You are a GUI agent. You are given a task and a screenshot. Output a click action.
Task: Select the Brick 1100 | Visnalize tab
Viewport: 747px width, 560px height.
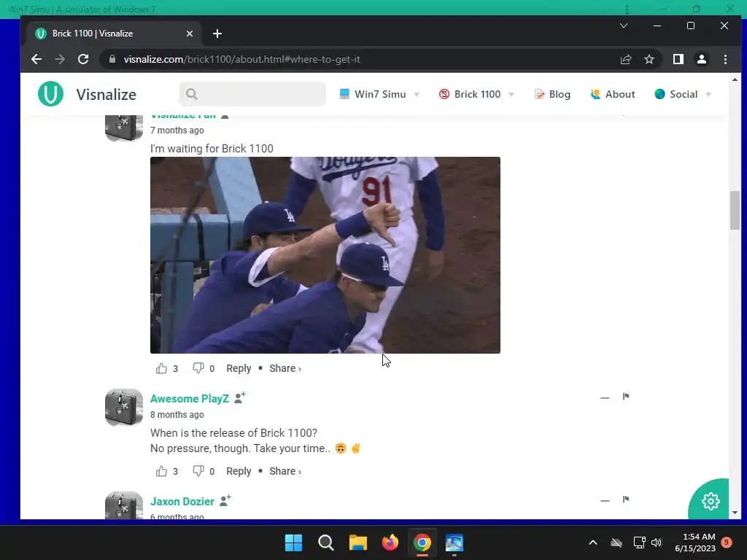115,34
